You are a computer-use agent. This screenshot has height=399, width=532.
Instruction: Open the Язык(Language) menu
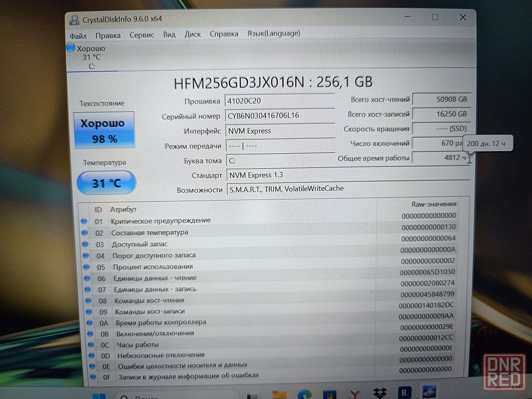273,33
